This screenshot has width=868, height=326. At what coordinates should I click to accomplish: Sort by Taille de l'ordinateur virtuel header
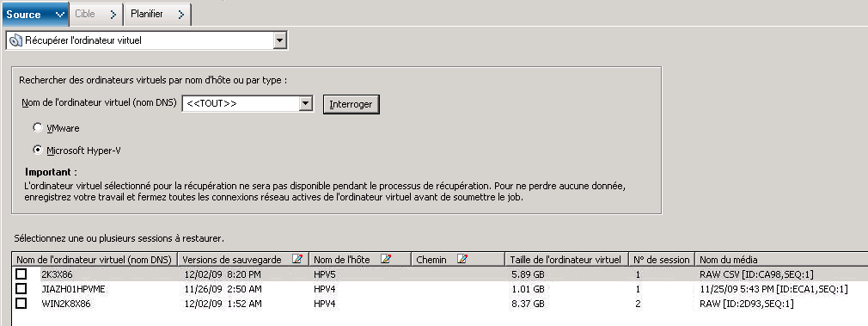coord(567,260)
